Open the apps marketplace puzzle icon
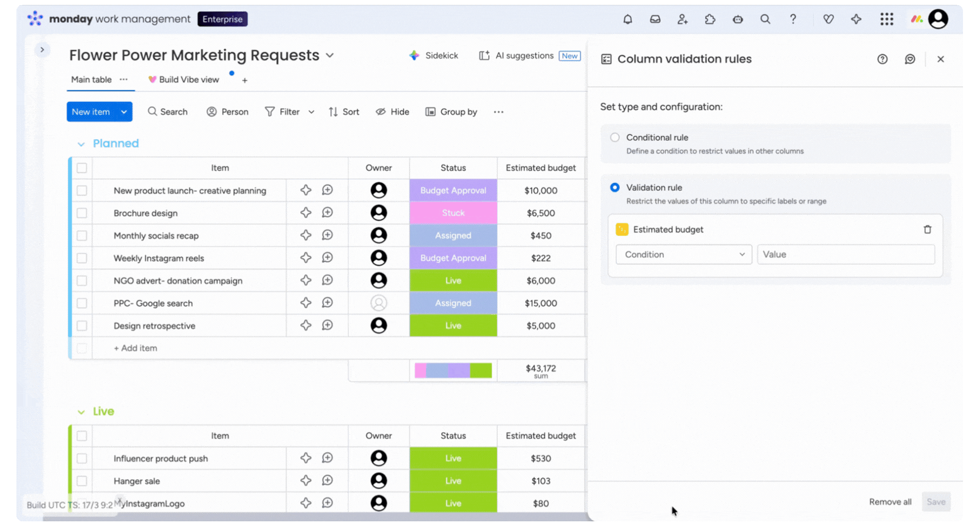 (x=710, y=19)
